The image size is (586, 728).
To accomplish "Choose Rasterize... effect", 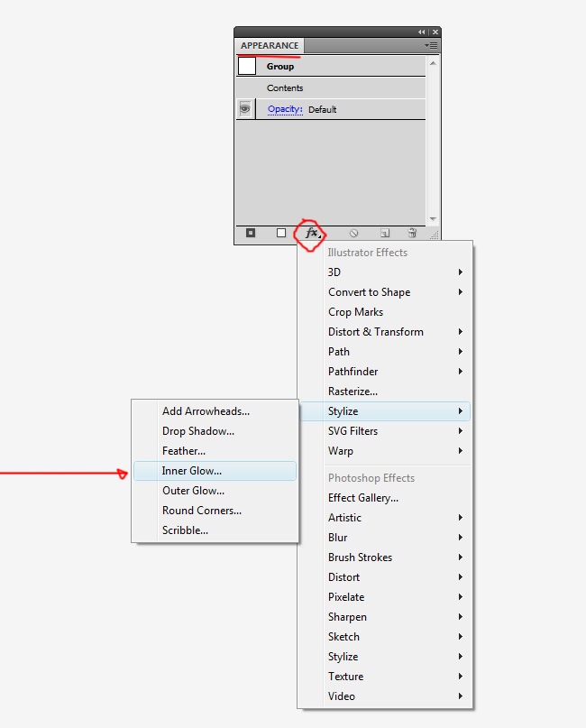I will [x=385, y=392].
